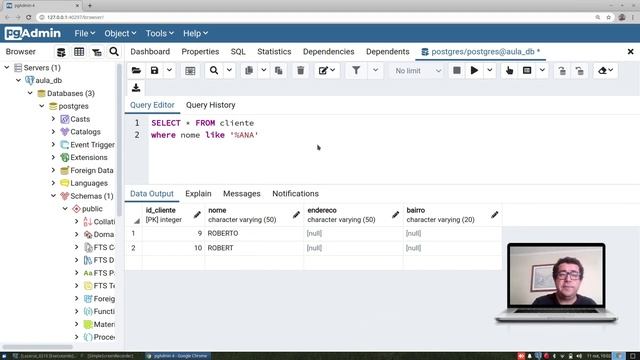Click the Commit transaction icon
This screenshot has height=360, width=640.
(x=562, y=71)
